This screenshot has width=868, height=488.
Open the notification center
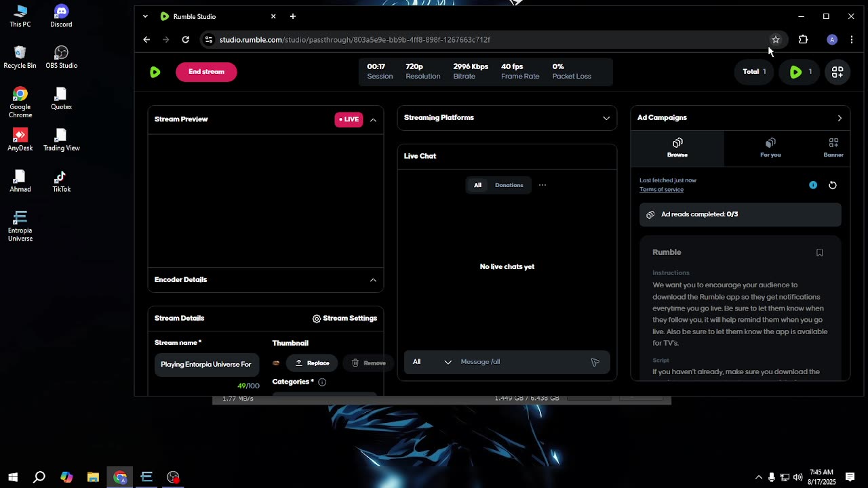click(x=851, y=477)
